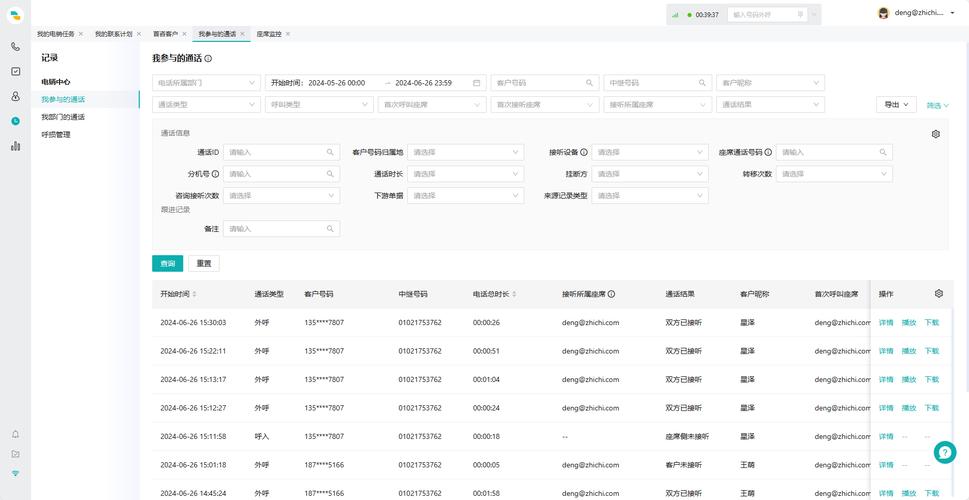Click search icon in 备注 field
Screen dimensions: 969x500
(x=330, y=229)
